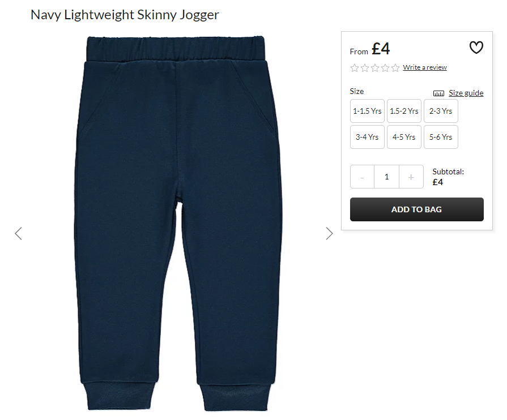
Task: Rate product with the third star
Action: click(x=375, y=68)
